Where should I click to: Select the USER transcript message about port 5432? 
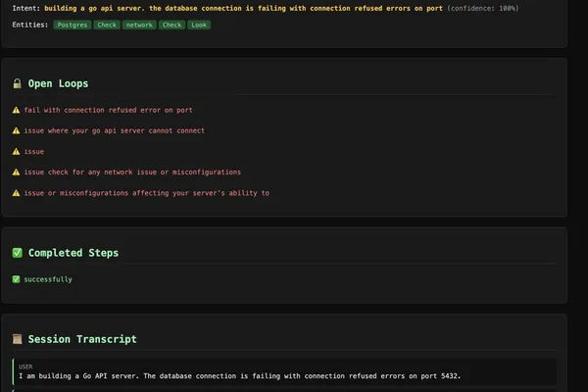284,371
